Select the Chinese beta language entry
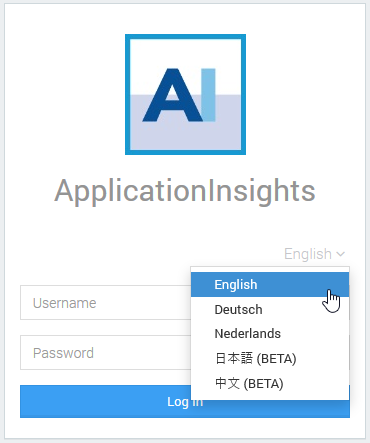Viewport: 370px width, 443px height. click(270, 384)
